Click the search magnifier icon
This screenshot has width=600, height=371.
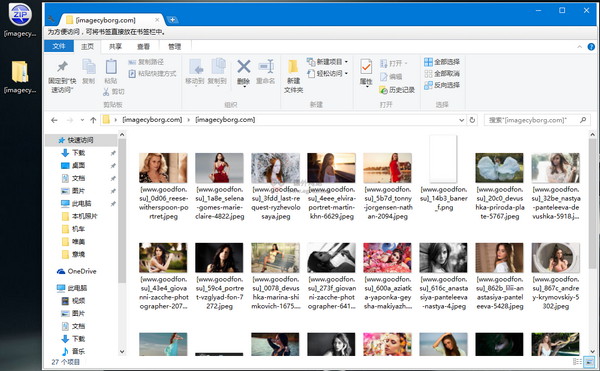[x=583, y=120]
